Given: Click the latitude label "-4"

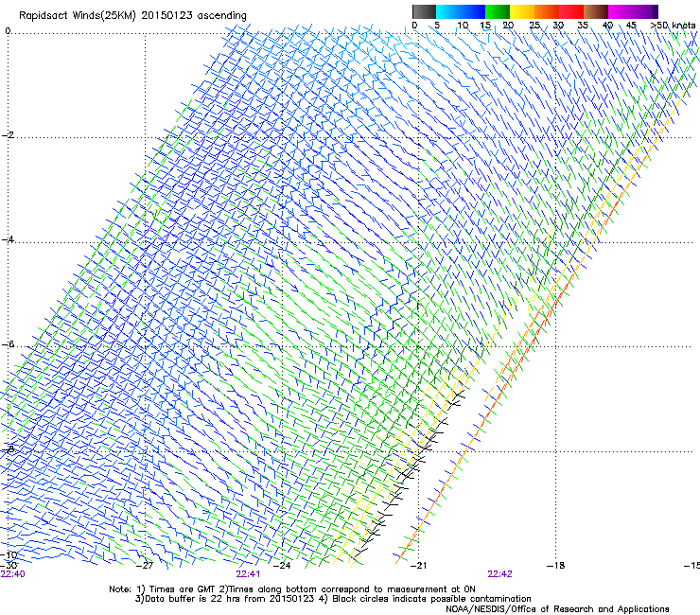Looking at the screenshot, I should coord(8,239).
